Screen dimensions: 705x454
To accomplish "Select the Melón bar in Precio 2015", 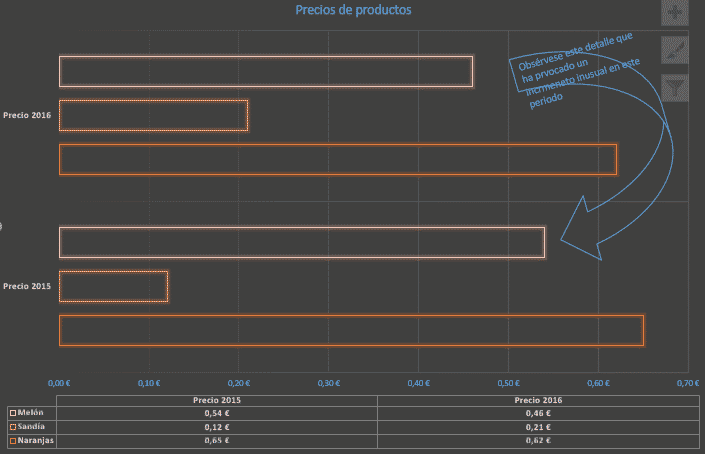I will pos(302,243).
